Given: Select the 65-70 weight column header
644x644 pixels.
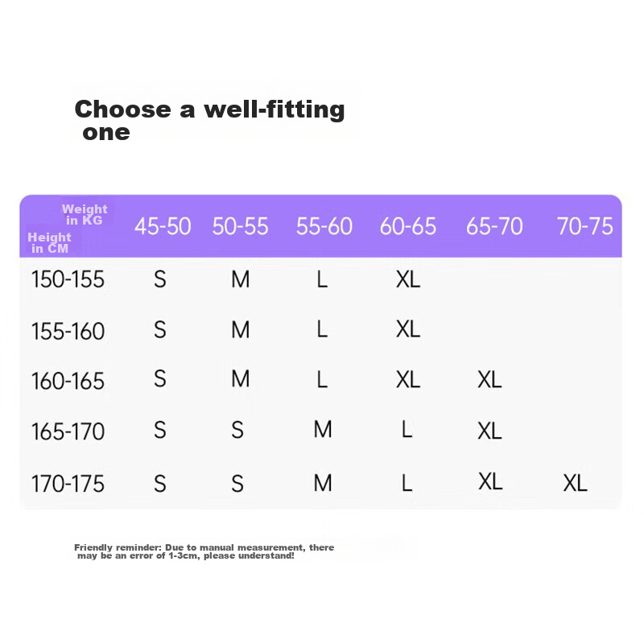Looking at the screenshot, I should pos(494,227).
